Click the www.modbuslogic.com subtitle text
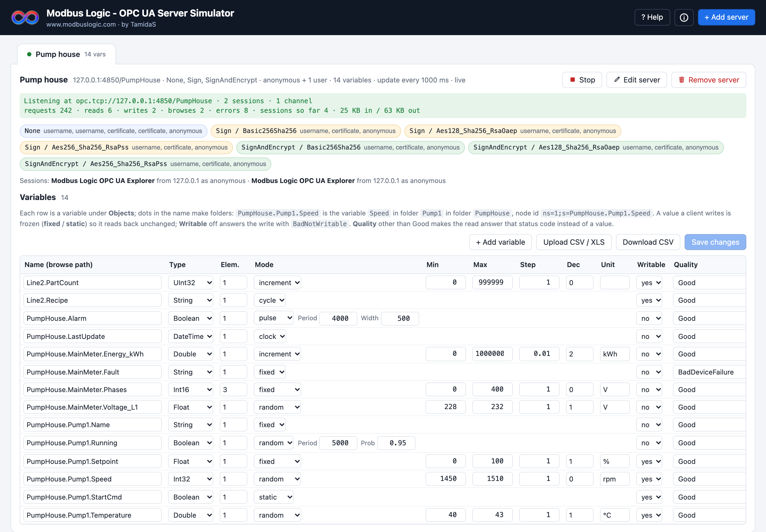Screen dimensions: 766x532 81,24
